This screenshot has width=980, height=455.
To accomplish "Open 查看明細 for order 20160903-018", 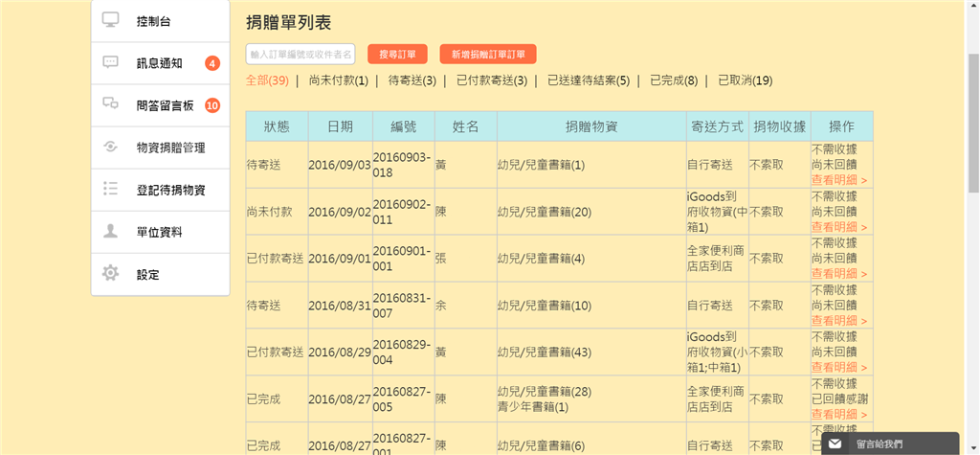I will click(839, 180).
